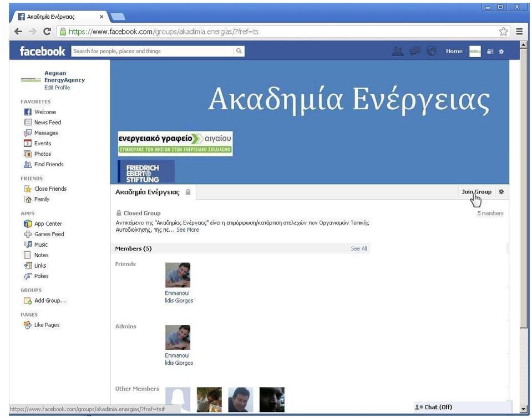
Task: Click the Links icon in Apps
Action: click(28, 266)
